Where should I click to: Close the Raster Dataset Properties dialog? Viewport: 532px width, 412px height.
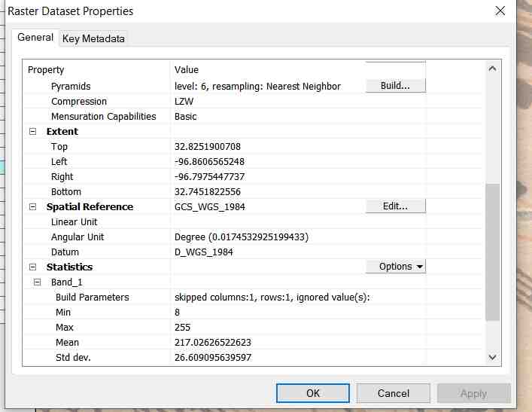click(500, 11)
